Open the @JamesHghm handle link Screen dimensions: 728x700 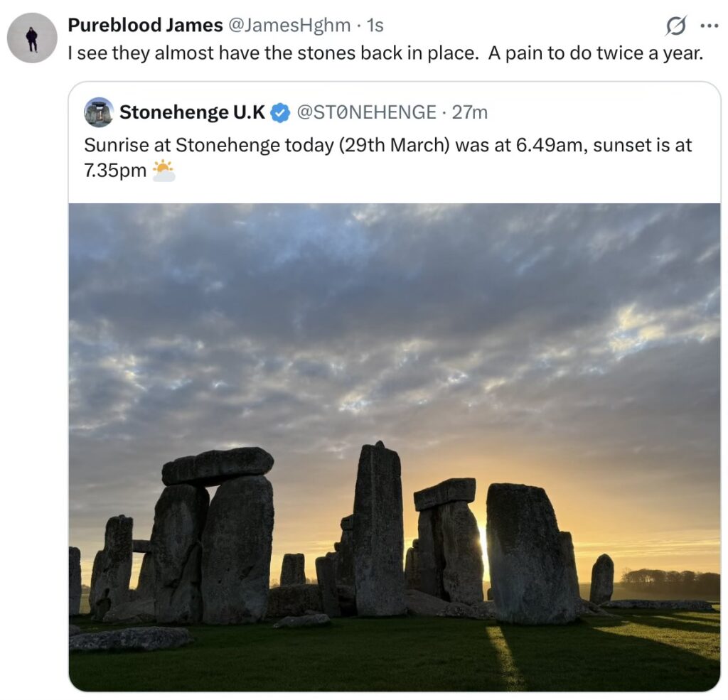[289, 26]
